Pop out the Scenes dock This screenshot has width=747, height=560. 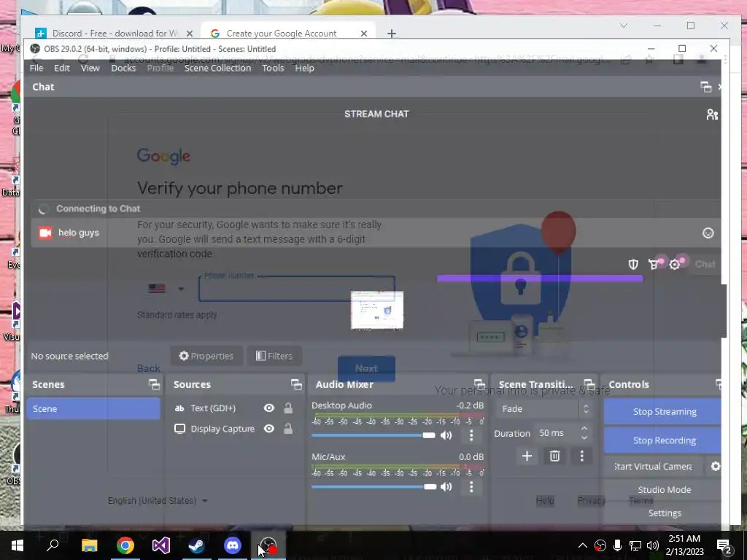pos(154,384)
